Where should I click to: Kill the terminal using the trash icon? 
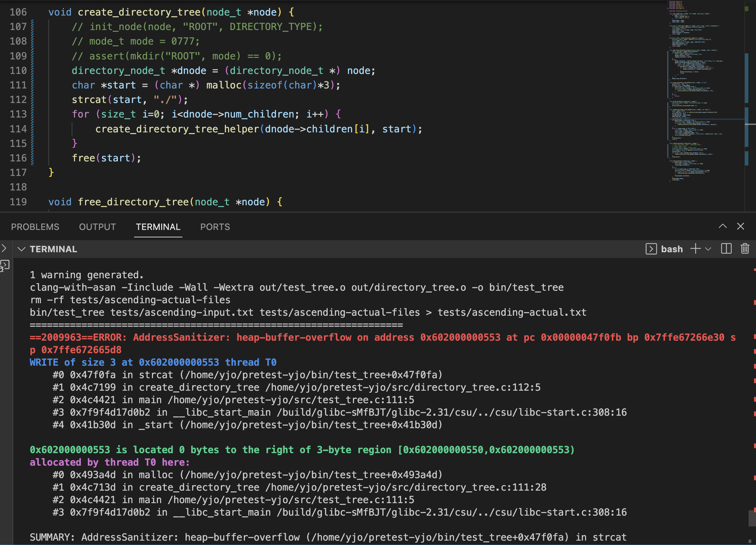(745, 249)
